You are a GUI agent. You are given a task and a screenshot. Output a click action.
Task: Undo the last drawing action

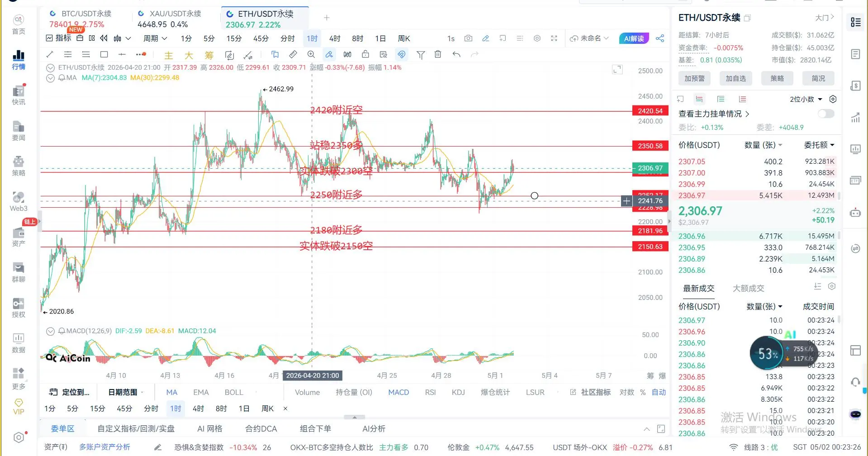[456, 55]
